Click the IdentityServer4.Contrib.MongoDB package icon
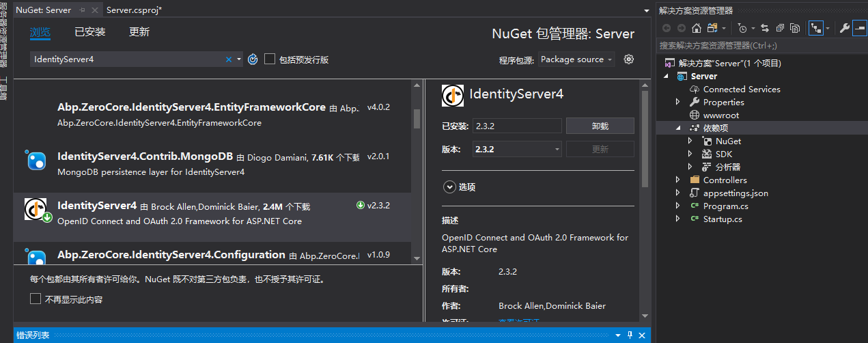The height and width of the screenshot is (343, 868). 36,161
